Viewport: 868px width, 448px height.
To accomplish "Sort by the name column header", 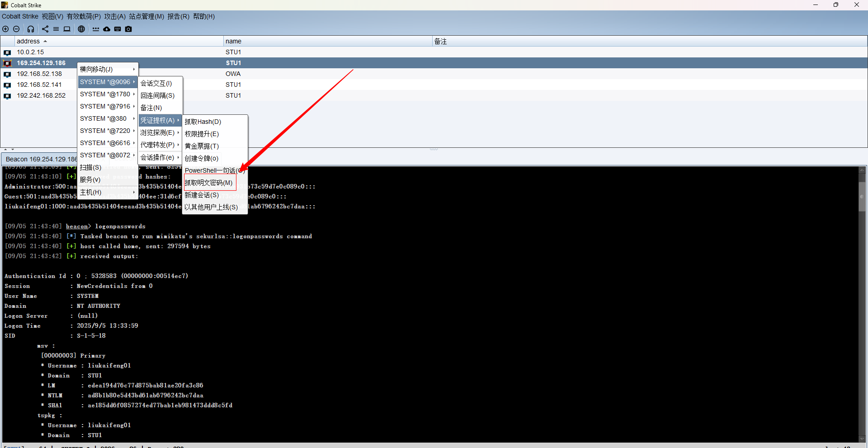I will (x=328, y=41).
